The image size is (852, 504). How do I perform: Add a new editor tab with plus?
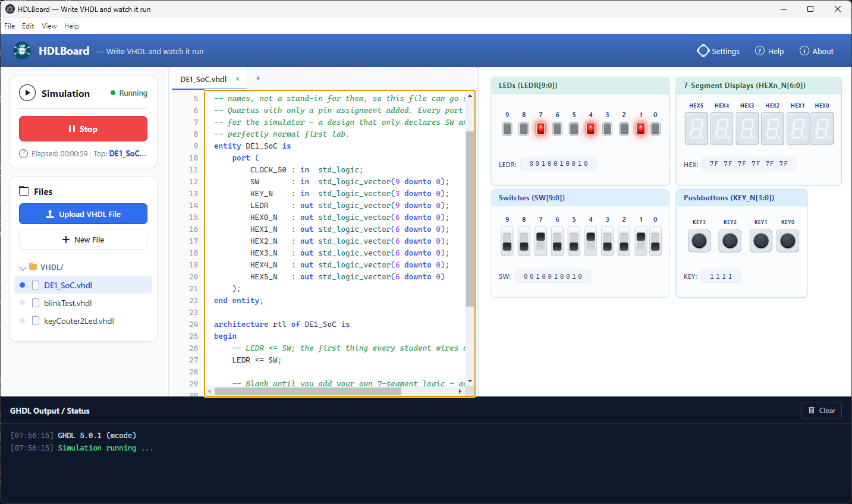(x=258, y=78)
